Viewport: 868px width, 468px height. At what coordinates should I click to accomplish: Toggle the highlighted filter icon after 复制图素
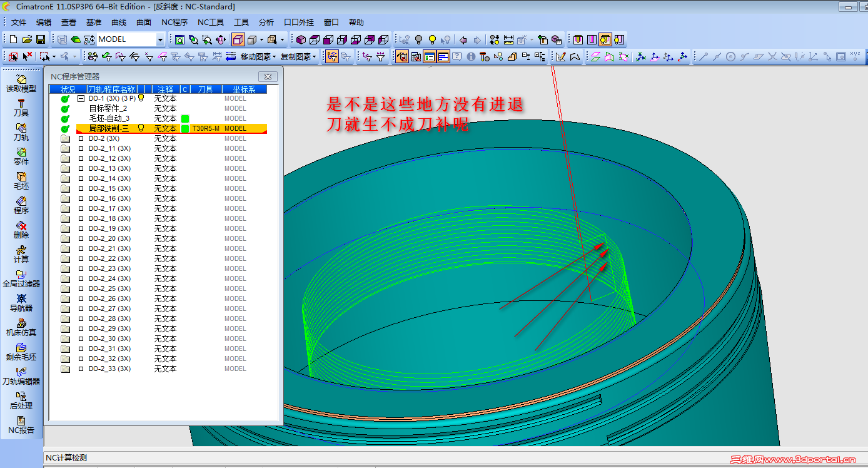point(332,57)
